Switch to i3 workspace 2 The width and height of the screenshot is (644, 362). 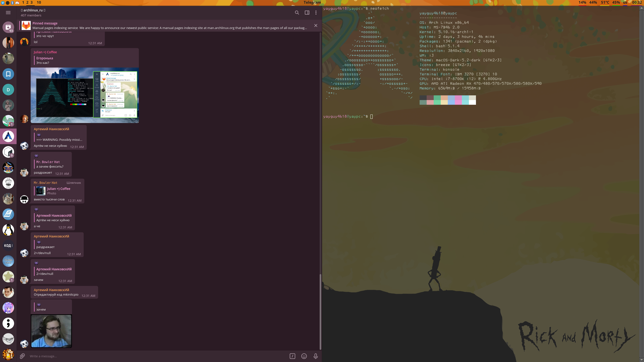(27, 3)
